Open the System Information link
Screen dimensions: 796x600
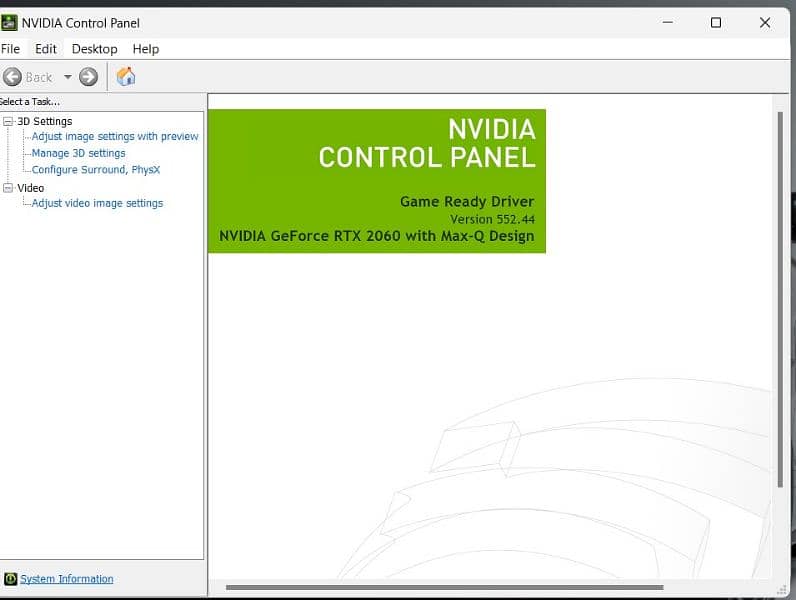click(x=67, y=579)
